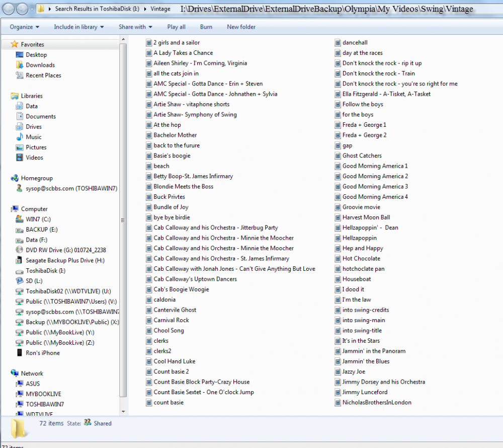Select the Homegroup icon
Screen dimensions: 503x448
[15, 178]
